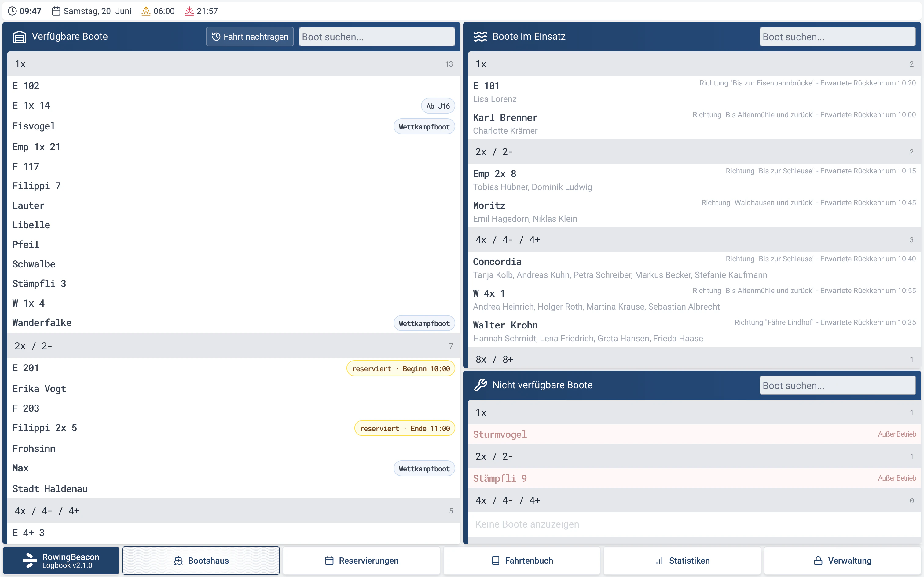Focus the Boot suchen field in Verfügbare Boote

tap(377, 37)
